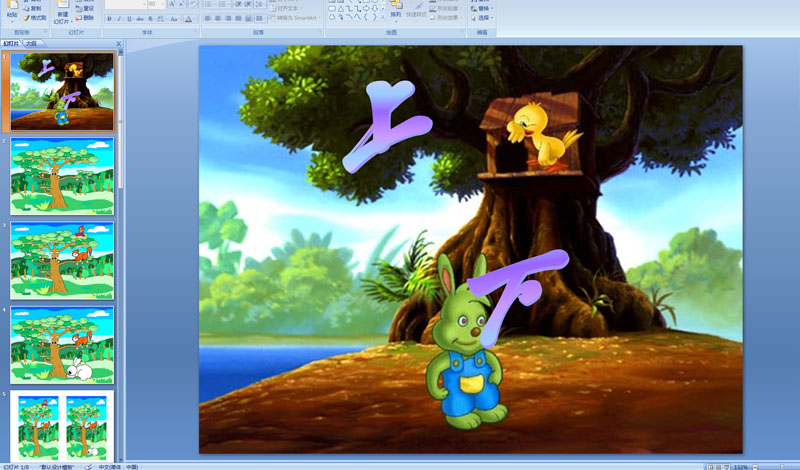The width and height of the screenshot is (800, 470).
Task: Select the Format Painter (格式刷) tool
Action: (x=35, y=18)
